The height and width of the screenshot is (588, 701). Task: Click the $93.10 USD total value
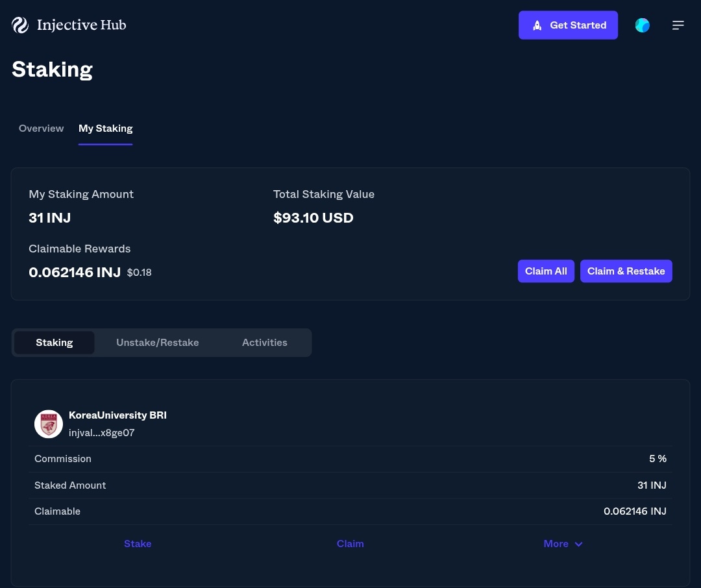(x=314, y=218)
